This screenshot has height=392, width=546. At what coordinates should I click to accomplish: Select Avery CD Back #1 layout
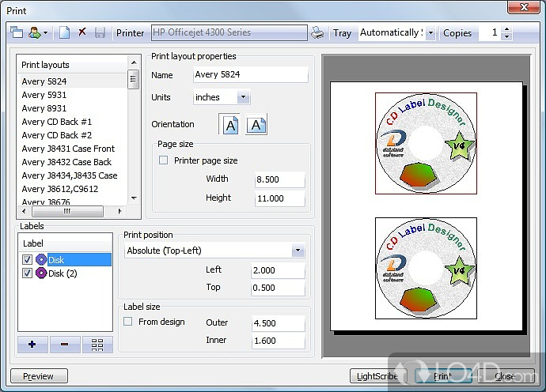click(57, 122)
